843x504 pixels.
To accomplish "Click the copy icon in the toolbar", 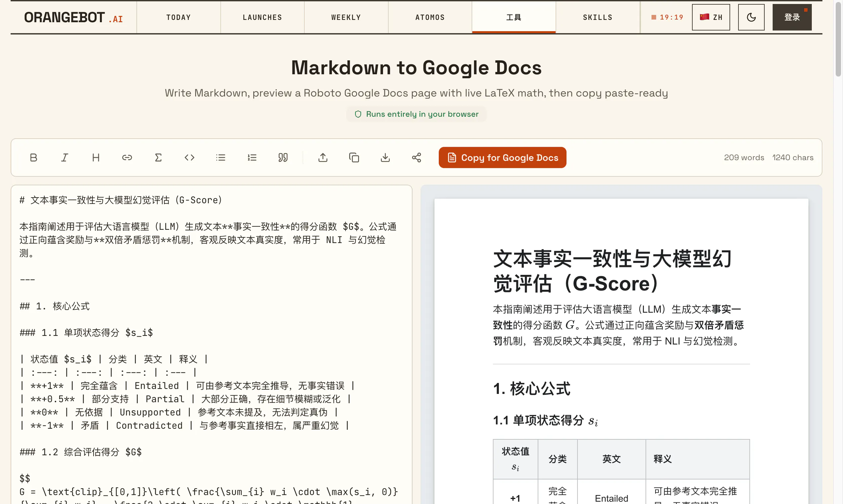I will coord(354,157).
